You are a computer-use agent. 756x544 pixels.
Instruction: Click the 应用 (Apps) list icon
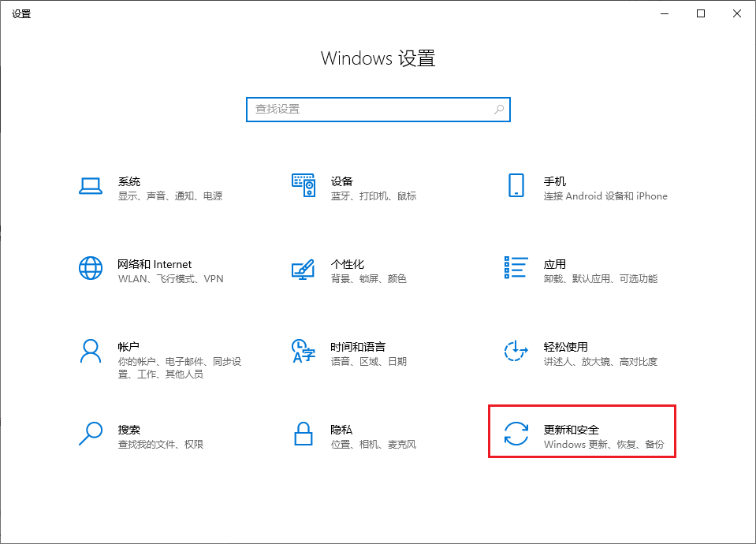[x=516, y=268]
